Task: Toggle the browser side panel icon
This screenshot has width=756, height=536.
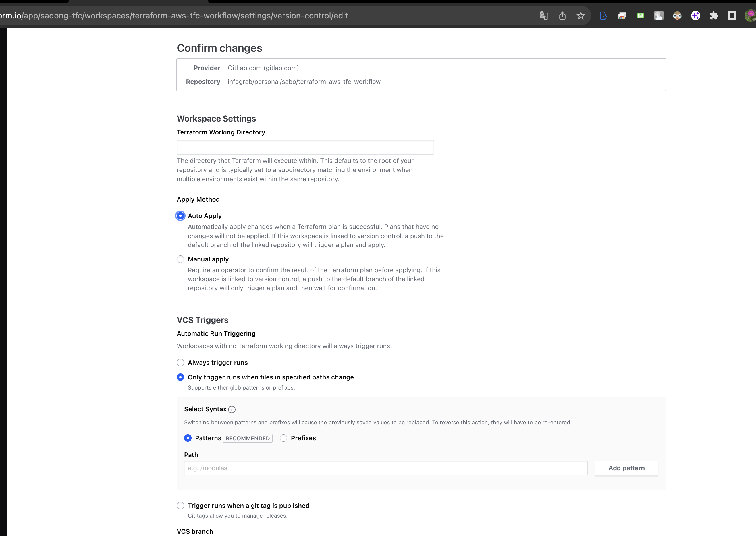Action: click(x=732, y=16)
